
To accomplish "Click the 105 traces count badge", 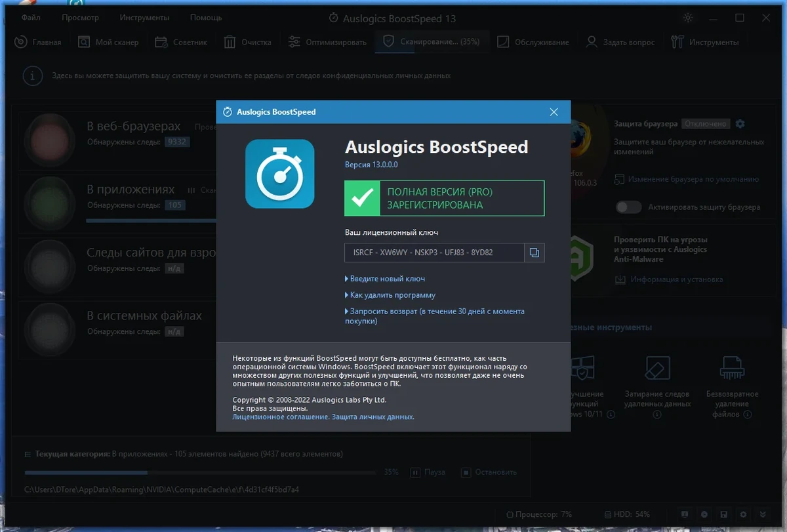I will pos(174,205).
